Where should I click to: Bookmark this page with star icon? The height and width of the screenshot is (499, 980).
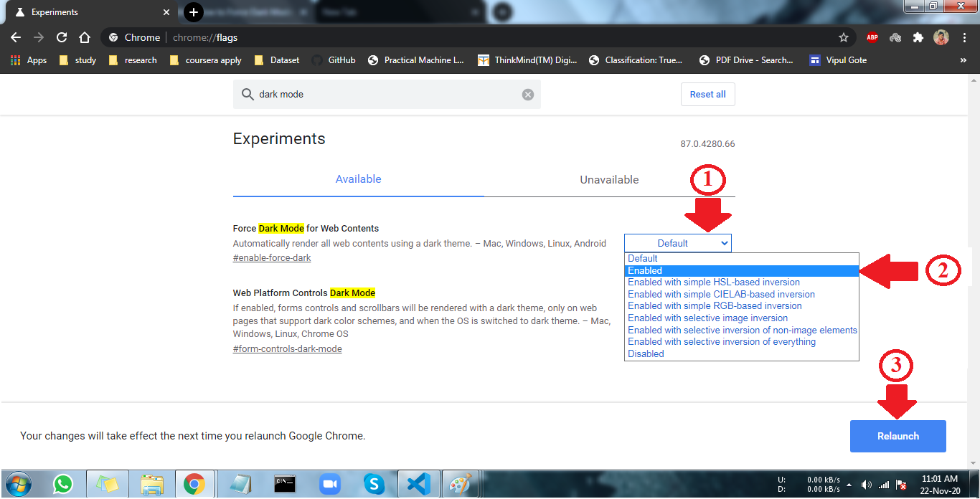click(x=844, y=37)
